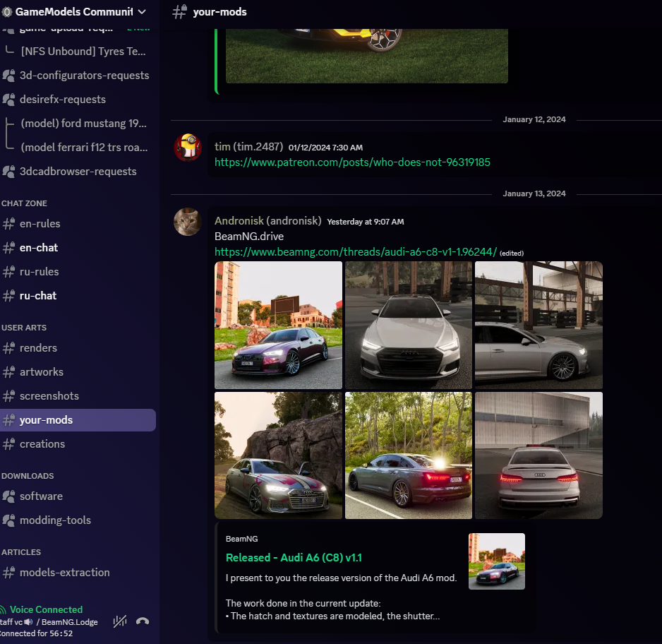Screen dimensions: 662x644
Task: Click the forum icon beside desirefx-requests
Action: 8,100
